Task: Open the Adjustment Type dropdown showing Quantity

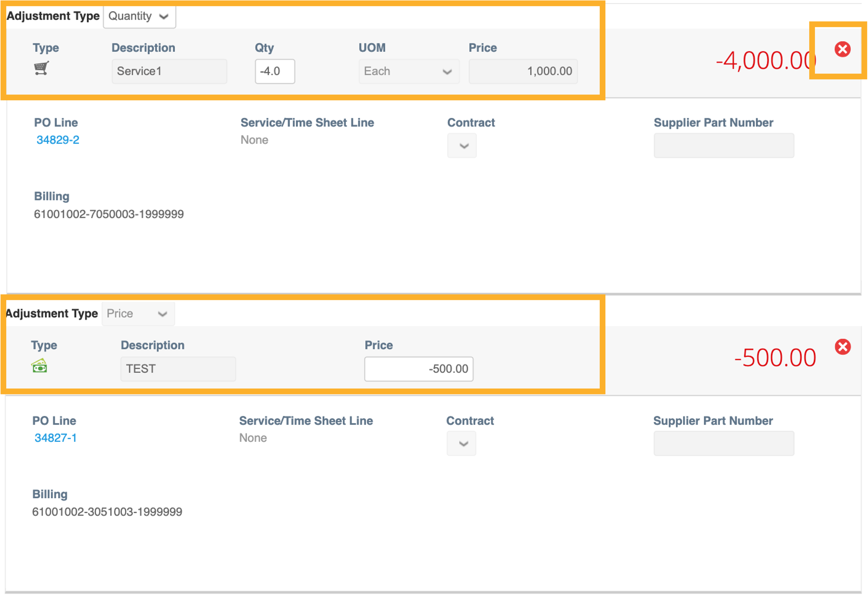Action: click(139, 16)
